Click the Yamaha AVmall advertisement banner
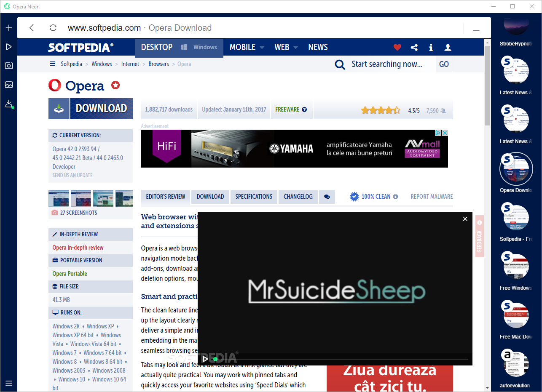Viewport: 542px width, 392px height. coord(294,149)
